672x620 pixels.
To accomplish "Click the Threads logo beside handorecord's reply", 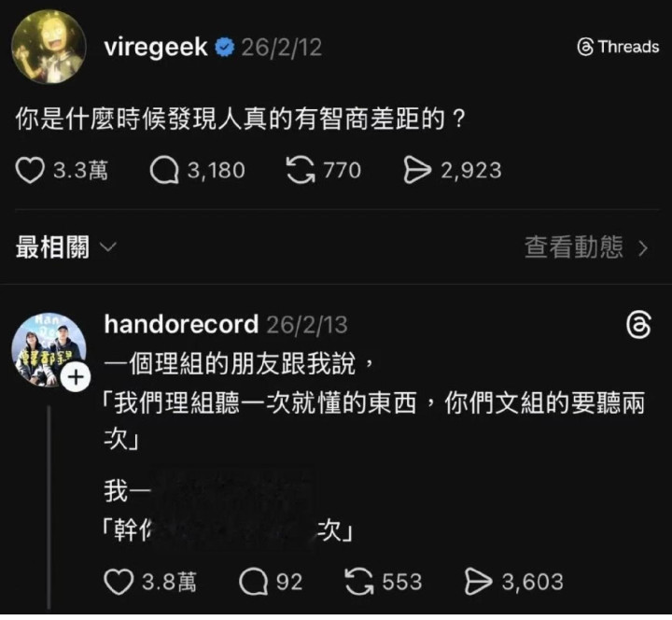I will click(x=638, y=326).
